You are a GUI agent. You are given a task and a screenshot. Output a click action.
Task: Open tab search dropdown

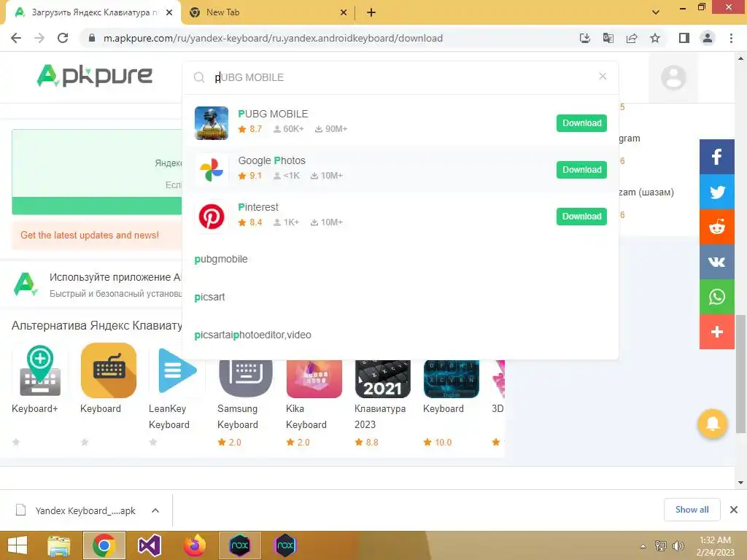[x=656, y=12]
